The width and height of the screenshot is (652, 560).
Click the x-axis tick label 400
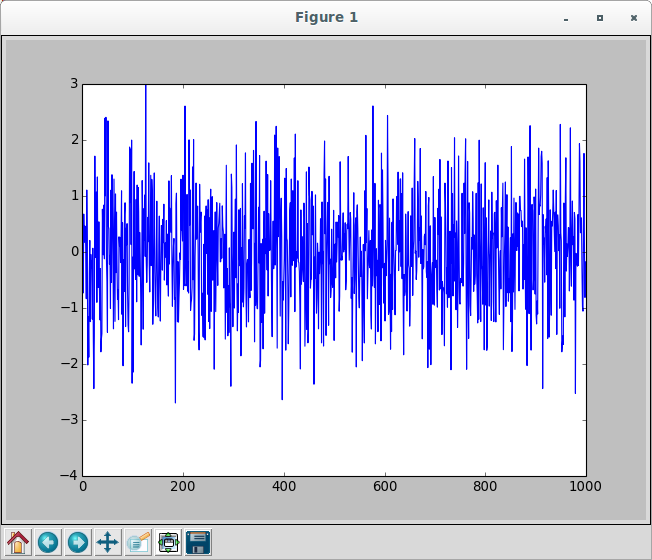point(284,487)
